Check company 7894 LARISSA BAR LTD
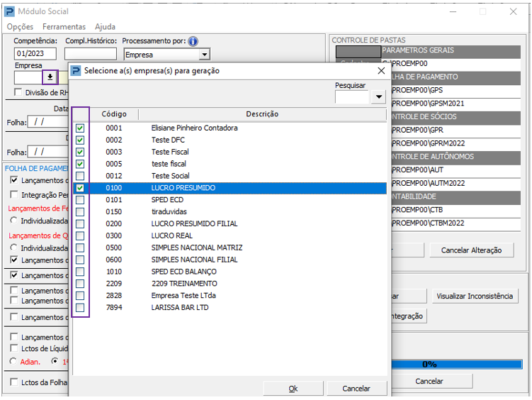 click(x=80, y=308)
